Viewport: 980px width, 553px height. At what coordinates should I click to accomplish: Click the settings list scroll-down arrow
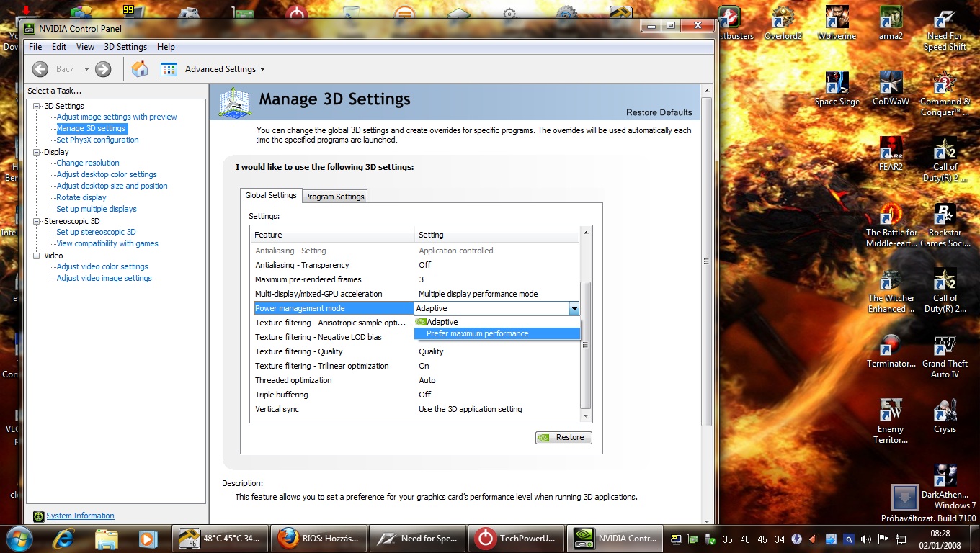click(586, 416)
